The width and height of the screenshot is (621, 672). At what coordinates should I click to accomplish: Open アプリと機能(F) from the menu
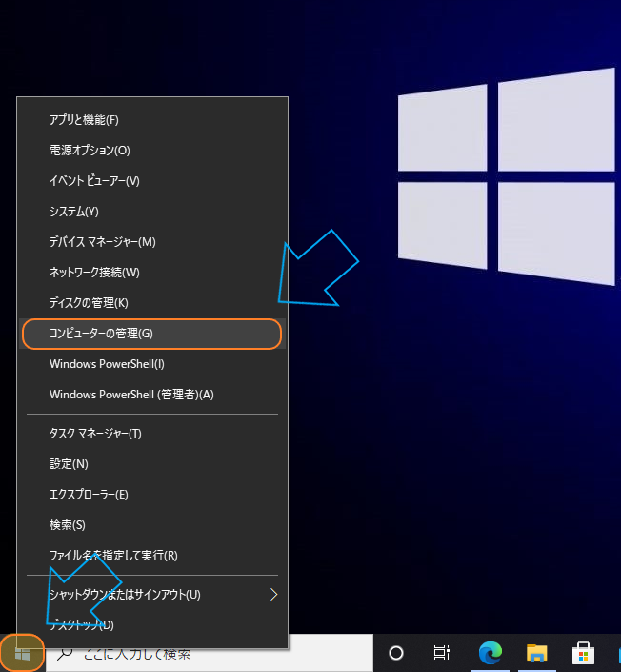click(152, 120)
